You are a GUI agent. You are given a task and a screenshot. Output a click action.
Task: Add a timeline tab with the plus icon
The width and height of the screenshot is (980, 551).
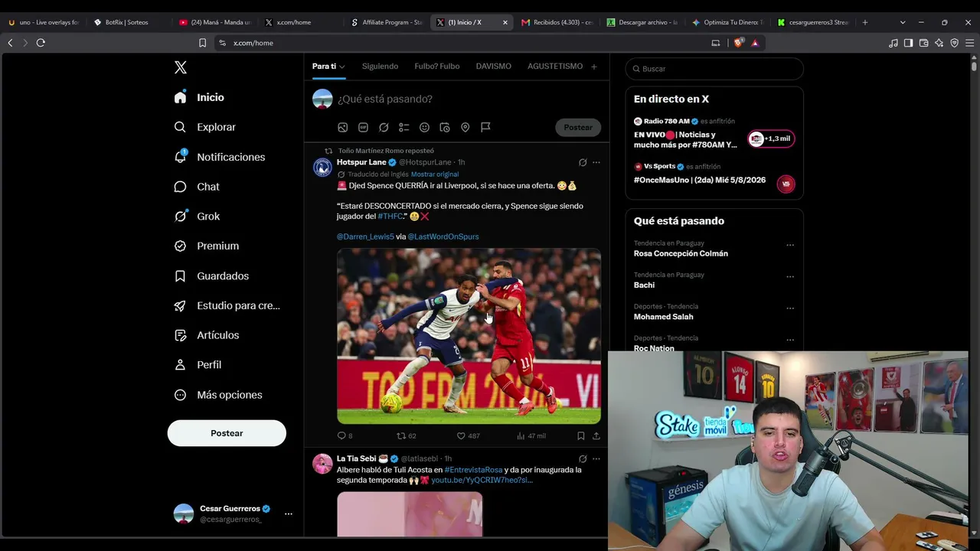click(x=593, y=67)
